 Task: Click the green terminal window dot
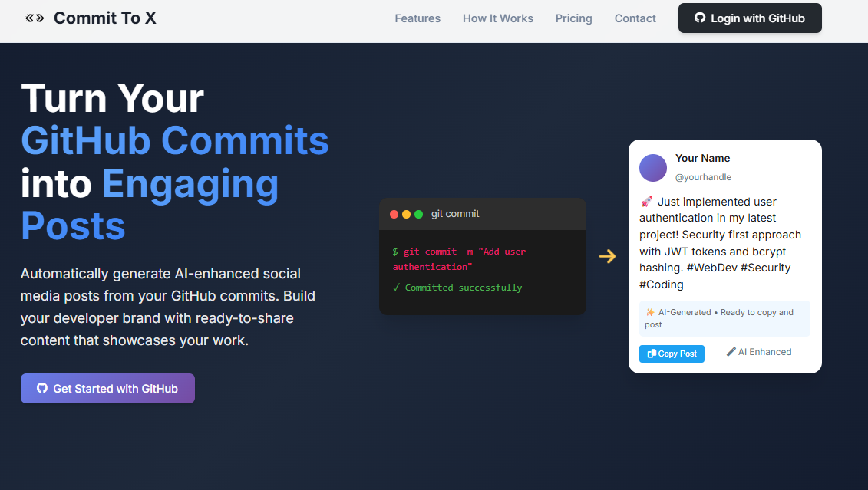point(418,214)
